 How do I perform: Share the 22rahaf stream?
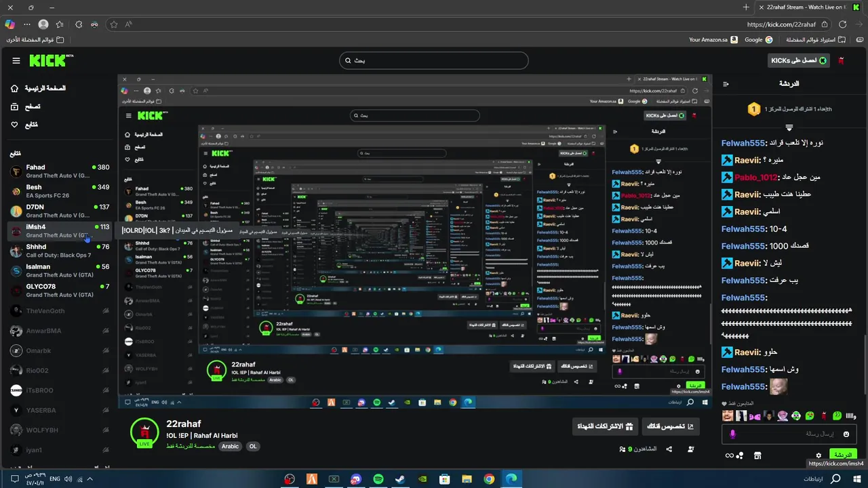pyautogui.click(x=669, y=449)
